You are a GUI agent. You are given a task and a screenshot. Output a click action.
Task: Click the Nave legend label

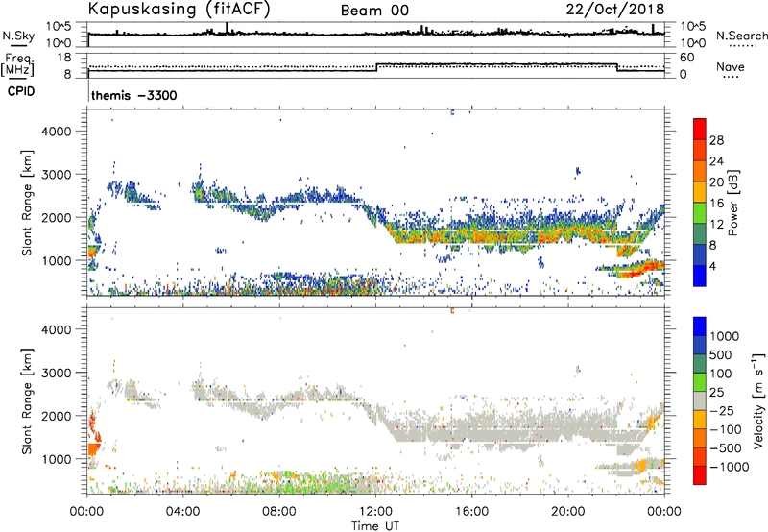point(731,66)
